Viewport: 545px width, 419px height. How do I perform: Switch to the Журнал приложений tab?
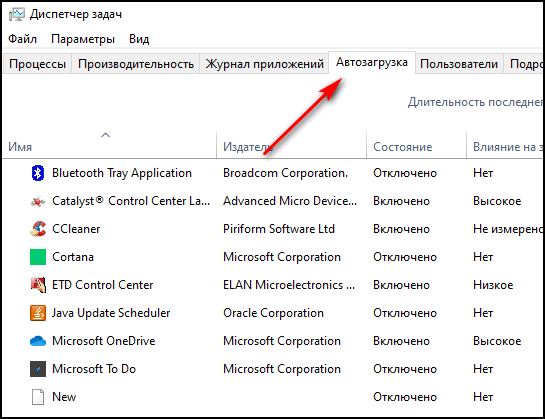coord(265,64)
